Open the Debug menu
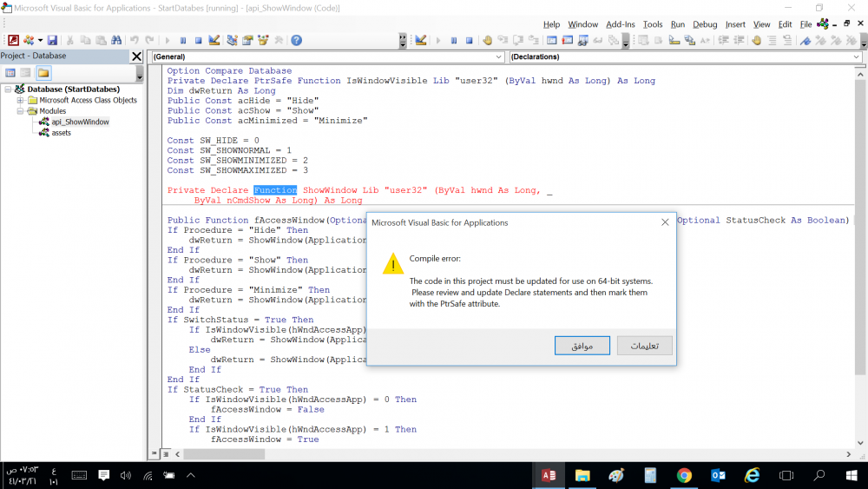 tap(705, 24)
